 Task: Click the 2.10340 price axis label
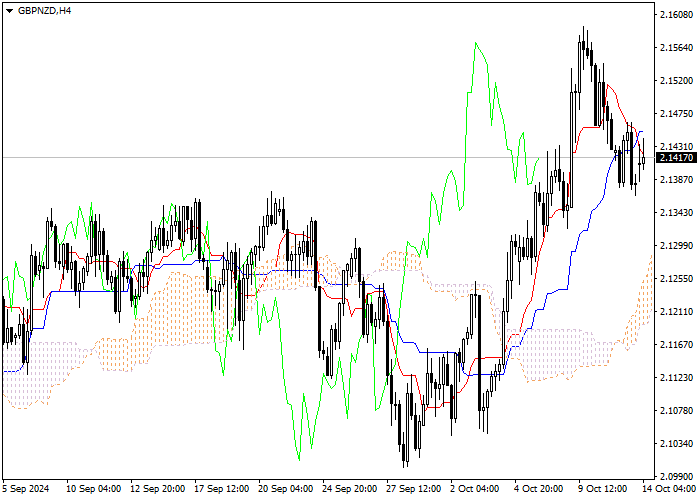676,443
